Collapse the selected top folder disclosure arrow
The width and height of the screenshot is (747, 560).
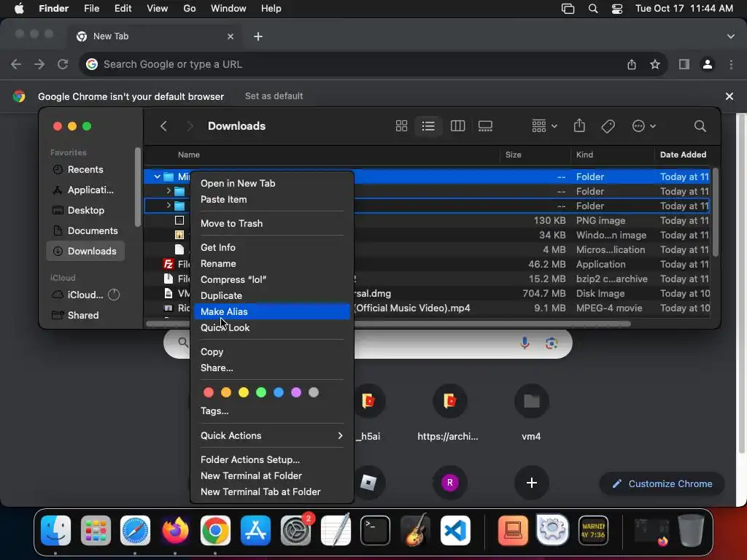(157, 176)
